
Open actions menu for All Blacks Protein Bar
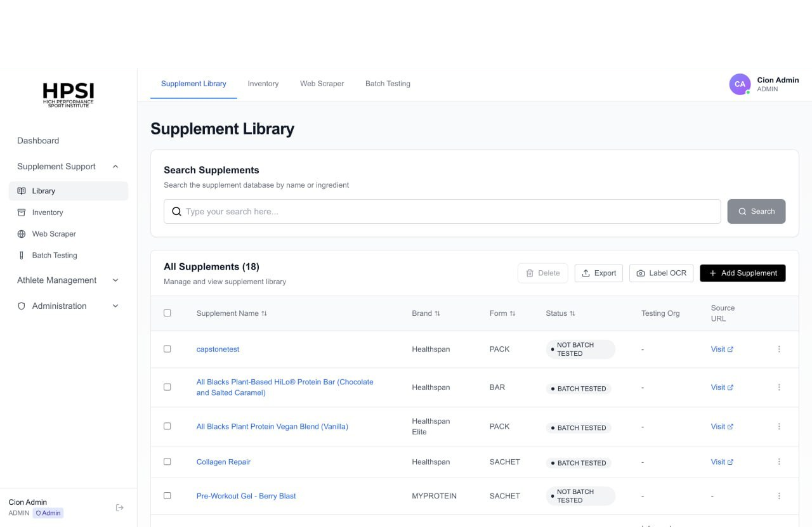(x=779, y=387)
